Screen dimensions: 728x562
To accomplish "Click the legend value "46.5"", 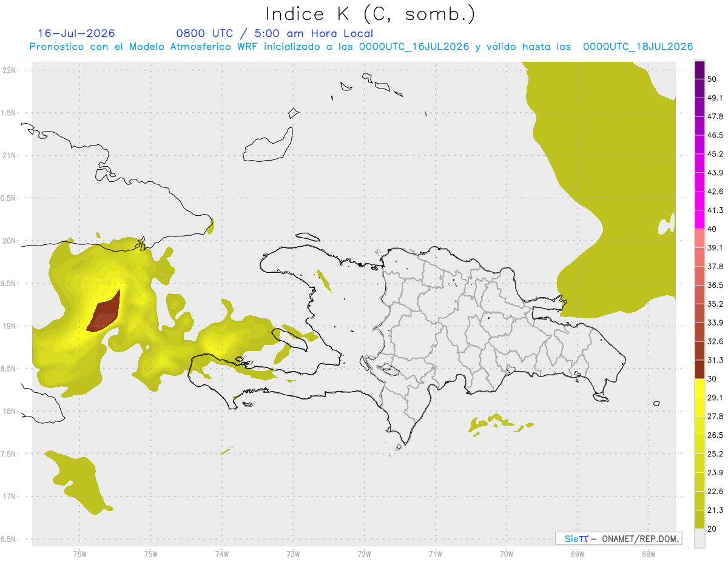I will pyautogui.click(x=715, y=135).
